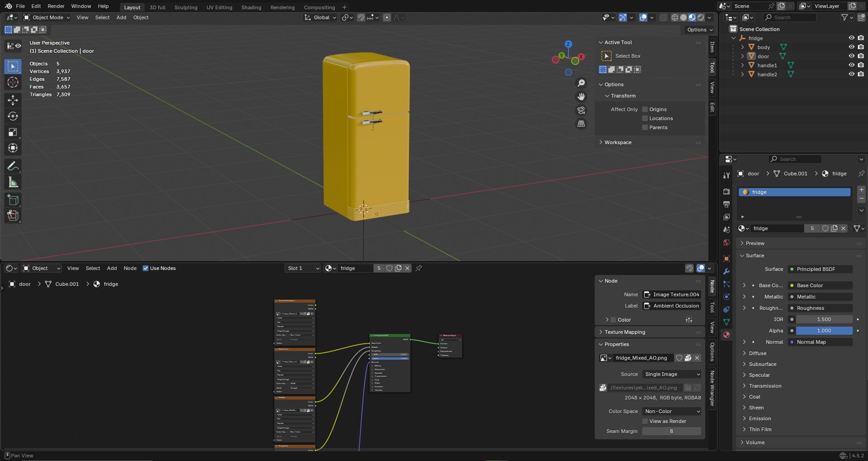Toggle Use Nodes checkbox

click(x=146, y=268)
